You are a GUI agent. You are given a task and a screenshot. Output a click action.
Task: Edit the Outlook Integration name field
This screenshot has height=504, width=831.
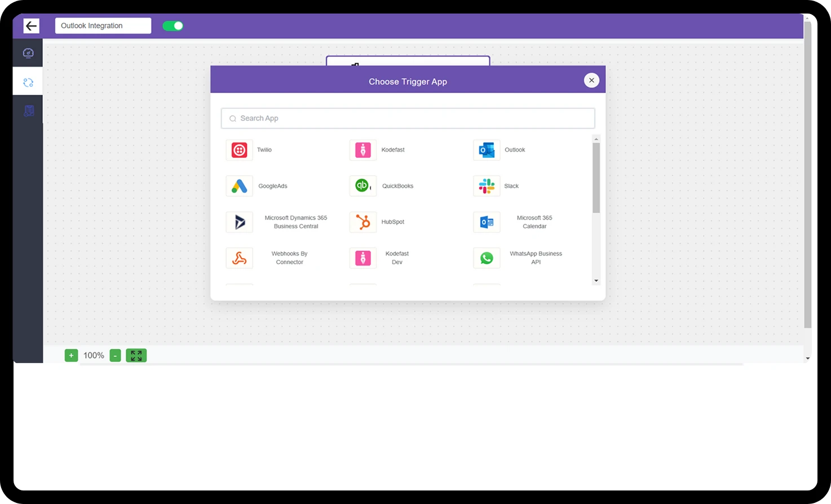pyautogui.click(x=103, y=25)
